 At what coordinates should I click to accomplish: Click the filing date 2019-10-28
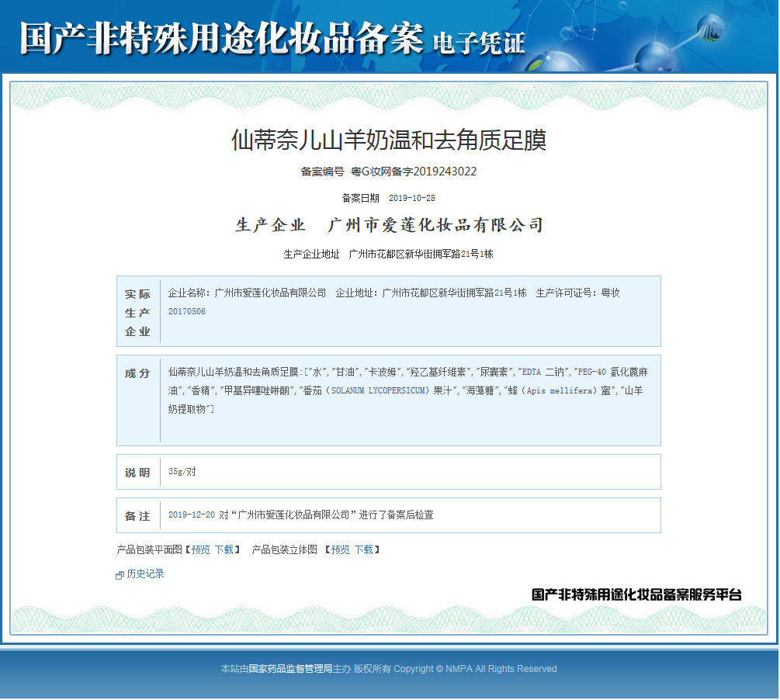(412, 198)
